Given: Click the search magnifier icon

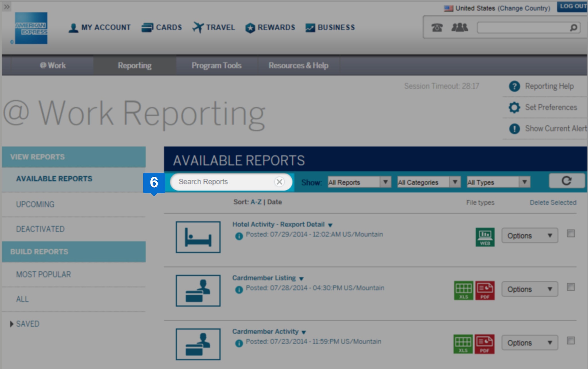Looking at the screenshot, I should pyautogui.click(x=574, y=27).
